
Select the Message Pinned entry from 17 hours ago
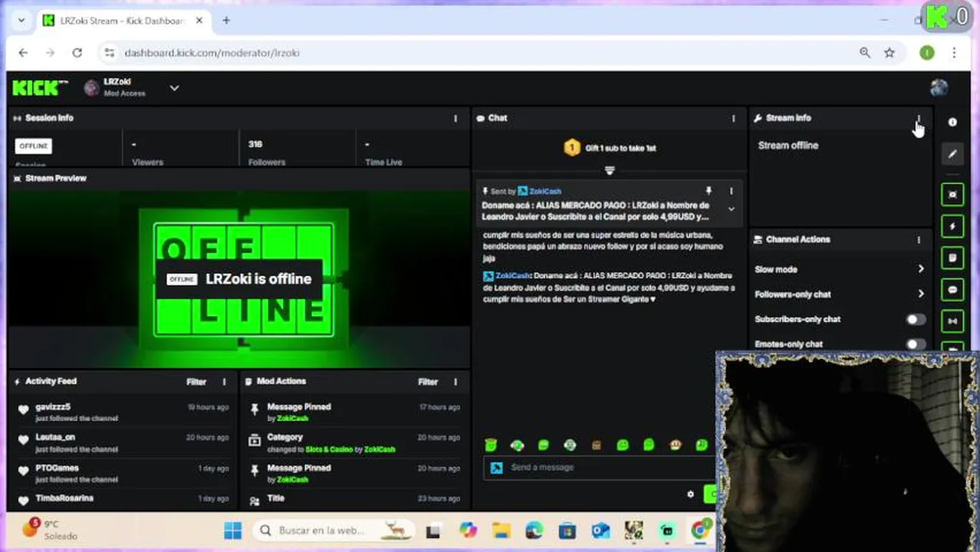(354, 412)
